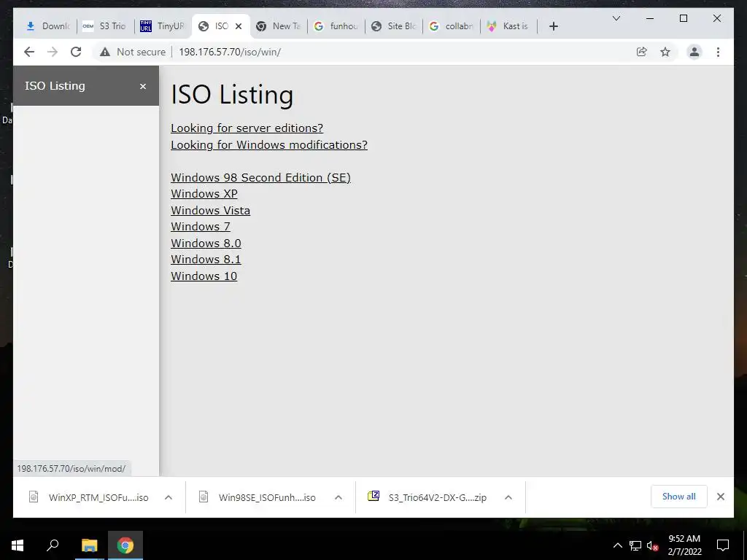Screen dimensions: 747x560
Task: Open the Windows Vista link
Action: (x=210, y=211)
